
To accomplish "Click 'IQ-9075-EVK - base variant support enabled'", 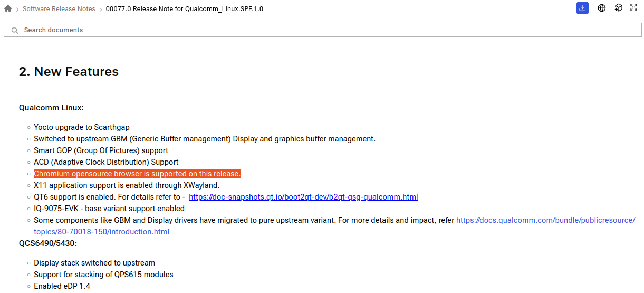I will point(109,209).
